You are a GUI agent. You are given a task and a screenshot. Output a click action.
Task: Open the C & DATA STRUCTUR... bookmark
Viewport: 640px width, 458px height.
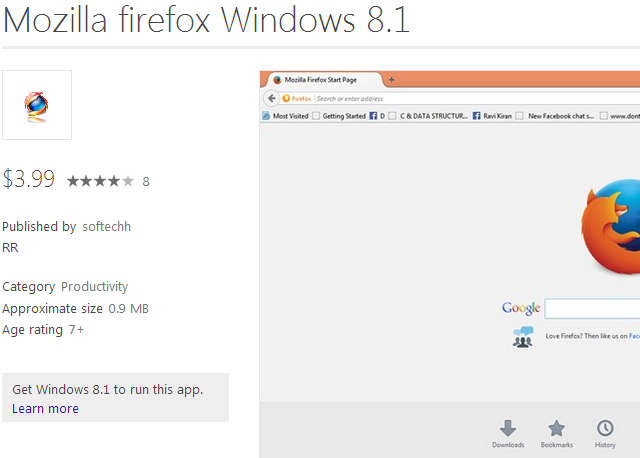pyautogui.click(x=428, y=116)
